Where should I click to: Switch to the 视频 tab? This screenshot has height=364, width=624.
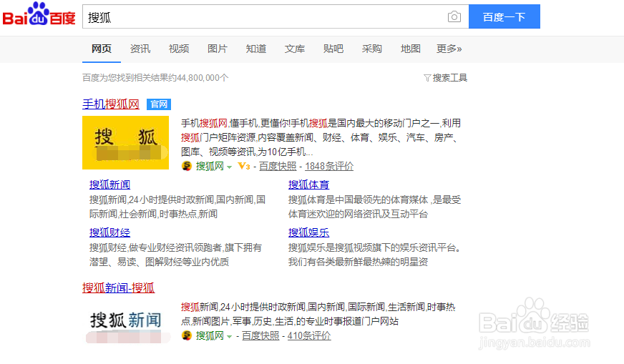(x=179, y=49)
